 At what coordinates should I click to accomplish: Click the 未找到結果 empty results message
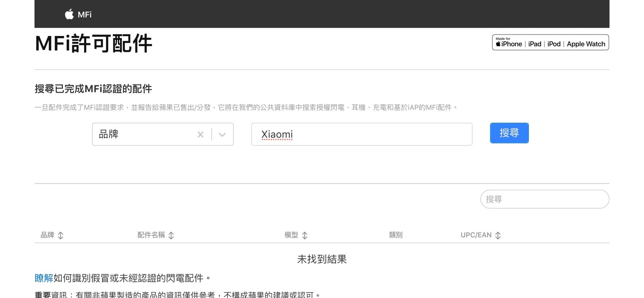pos(322,259)
